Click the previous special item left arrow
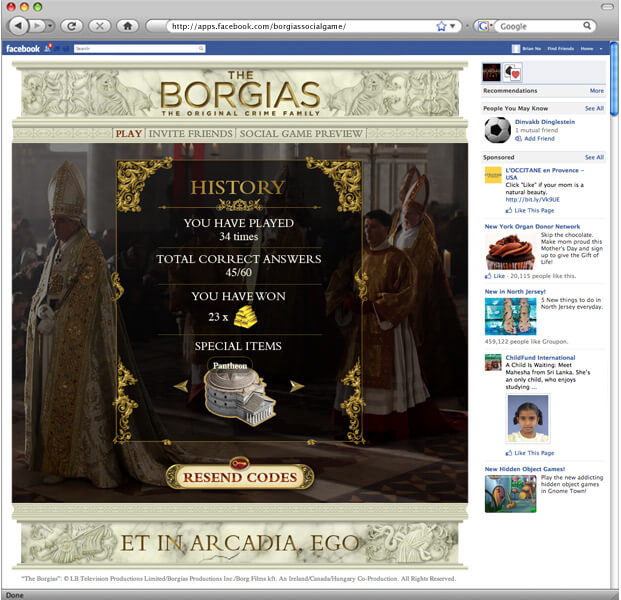 [181, 386]
